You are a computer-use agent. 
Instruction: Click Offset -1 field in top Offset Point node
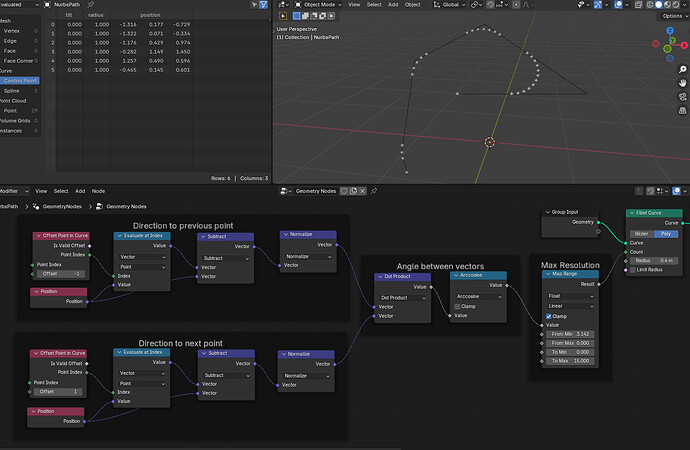coord(60,274)
